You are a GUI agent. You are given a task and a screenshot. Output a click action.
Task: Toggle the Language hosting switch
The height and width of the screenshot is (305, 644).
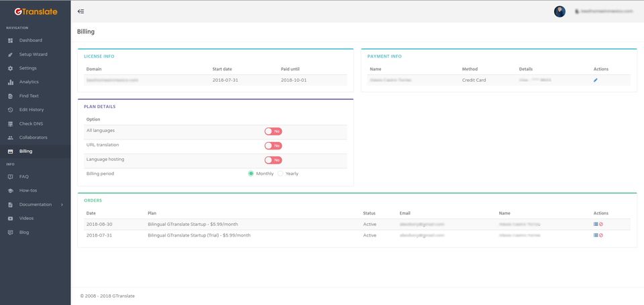273,160
